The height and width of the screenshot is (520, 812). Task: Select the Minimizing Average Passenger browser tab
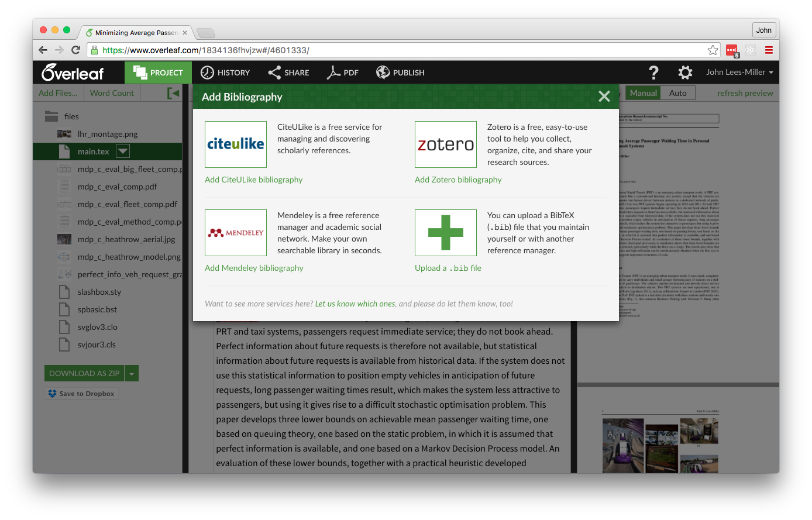pyautogui.click(x=136, y=33)
